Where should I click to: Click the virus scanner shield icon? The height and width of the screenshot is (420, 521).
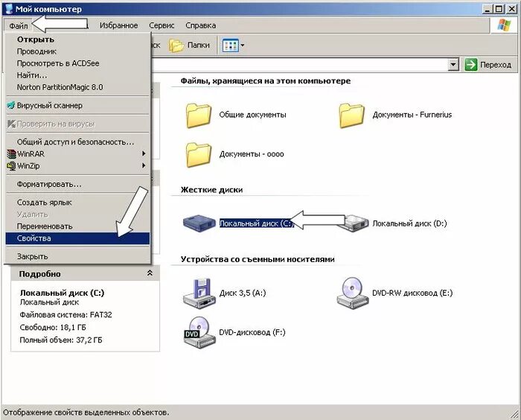click(x=11, y=106)
